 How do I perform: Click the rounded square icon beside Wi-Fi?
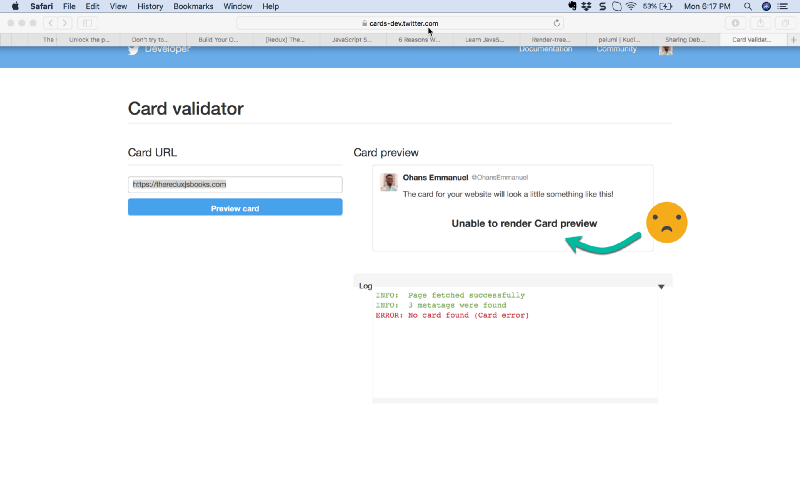tap(617, 6)
